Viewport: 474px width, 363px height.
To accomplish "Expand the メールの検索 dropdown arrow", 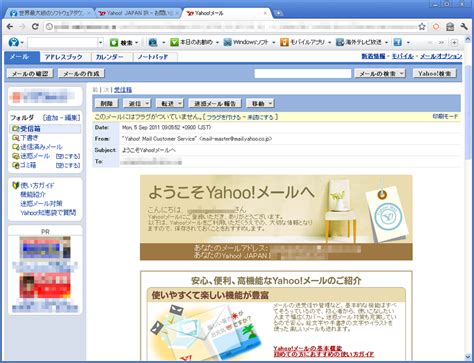I will pos(401,73).
